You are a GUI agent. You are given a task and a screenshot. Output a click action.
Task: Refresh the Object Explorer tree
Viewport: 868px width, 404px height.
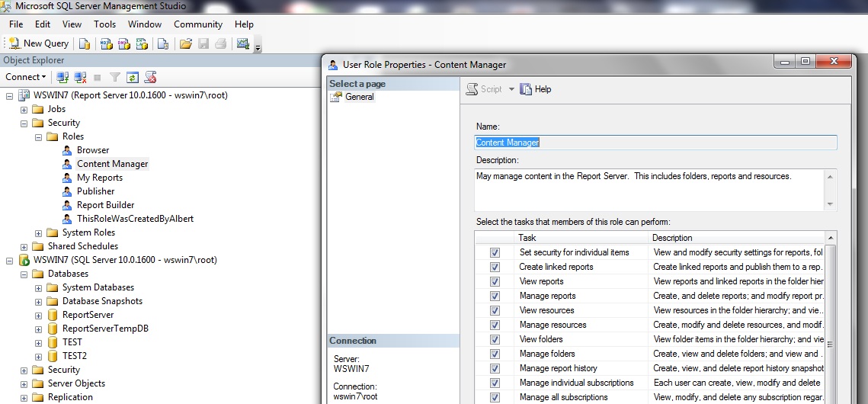coord(132,77)
